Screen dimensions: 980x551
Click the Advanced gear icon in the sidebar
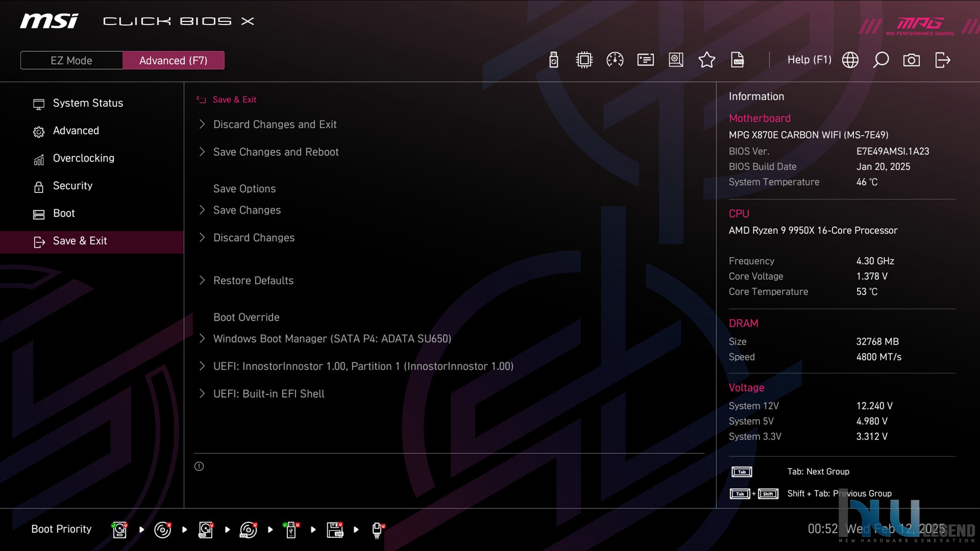(38, 132)
